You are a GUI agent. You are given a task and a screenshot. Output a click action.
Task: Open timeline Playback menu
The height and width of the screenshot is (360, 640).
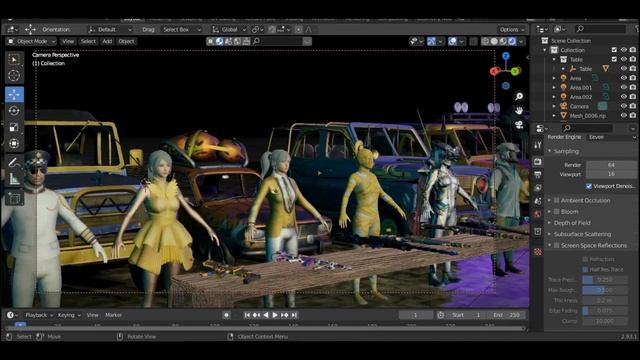[39, 315]
